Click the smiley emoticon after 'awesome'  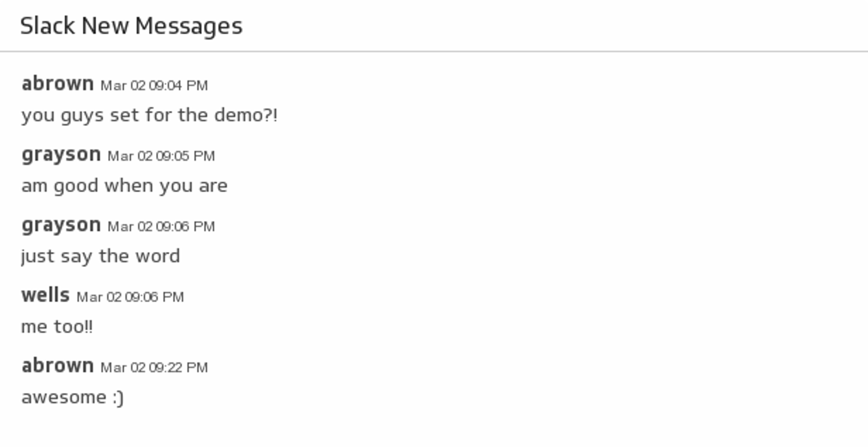pos(118,397)
